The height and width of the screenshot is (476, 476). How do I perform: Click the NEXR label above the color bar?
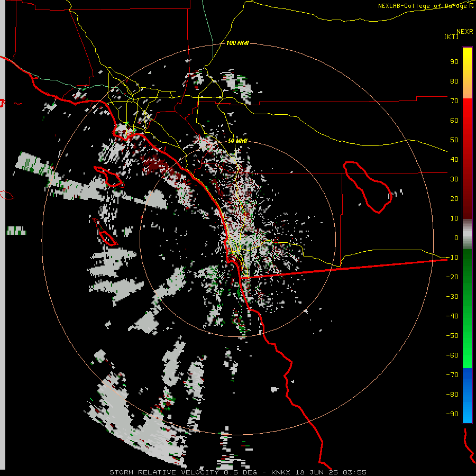pyautogui.click(x=464, y=32)
